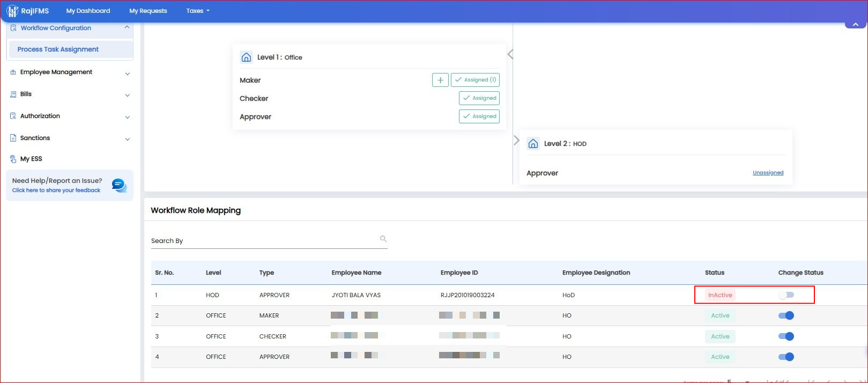Screen dimensions: 868x383
Task: Click the Bills sidebar icon
Action: (13, 94)
